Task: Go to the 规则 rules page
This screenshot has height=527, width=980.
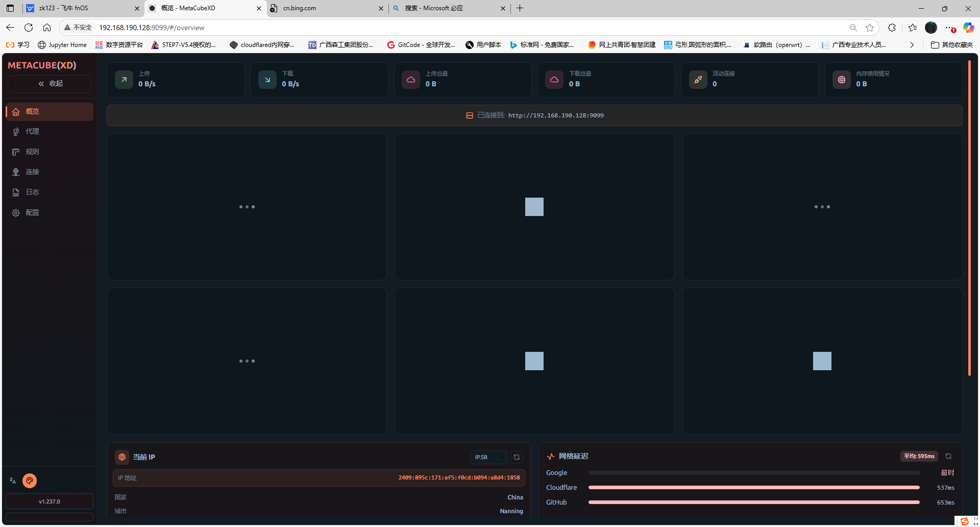Action: point(50,152)
